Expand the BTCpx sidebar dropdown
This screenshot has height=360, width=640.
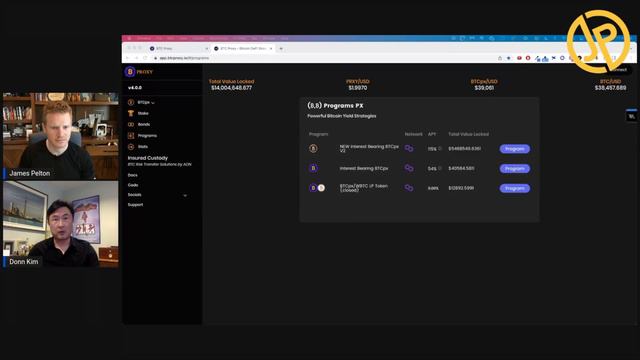click(141, 102)
